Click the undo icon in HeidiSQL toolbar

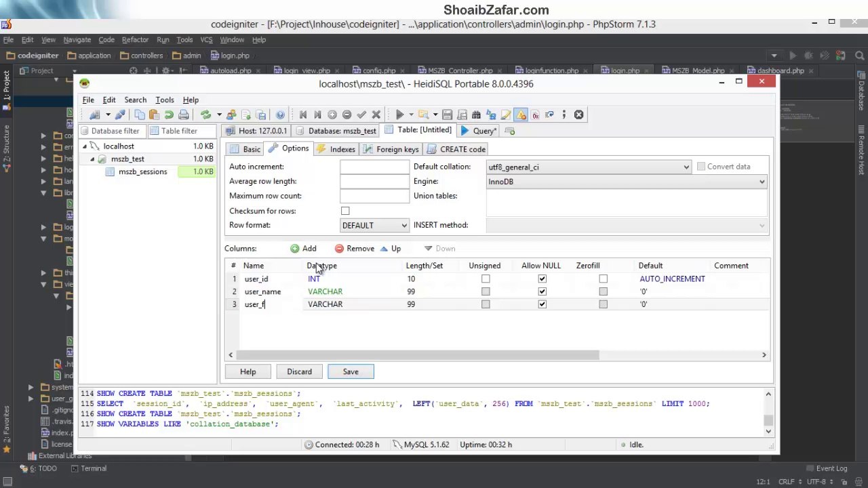[x=169, y=115]
